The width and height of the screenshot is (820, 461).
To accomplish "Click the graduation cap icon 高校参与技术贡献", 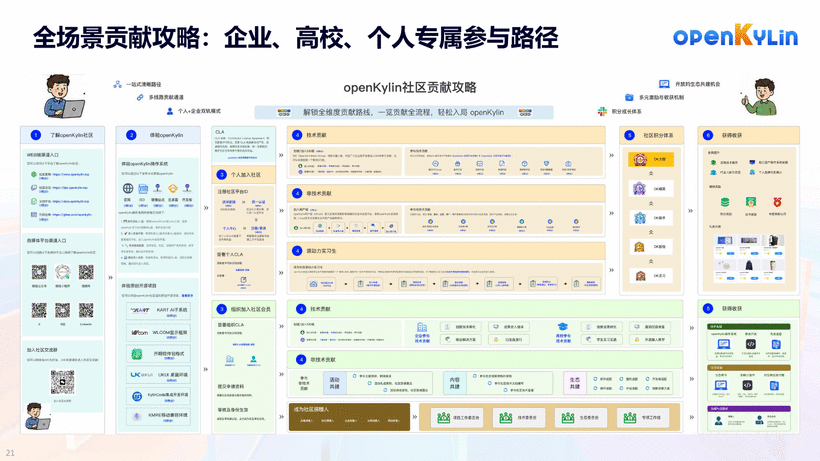I will tap(562, 327).
